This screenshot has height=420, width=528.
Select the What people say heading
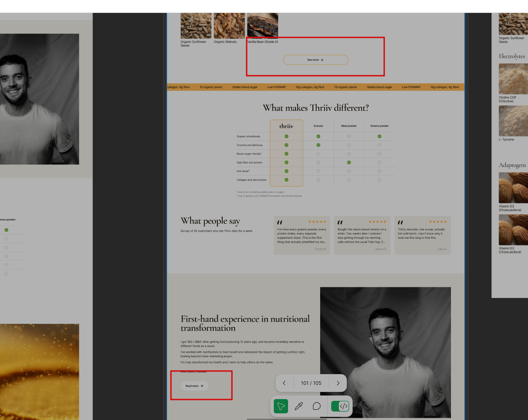tap(210, 221)
